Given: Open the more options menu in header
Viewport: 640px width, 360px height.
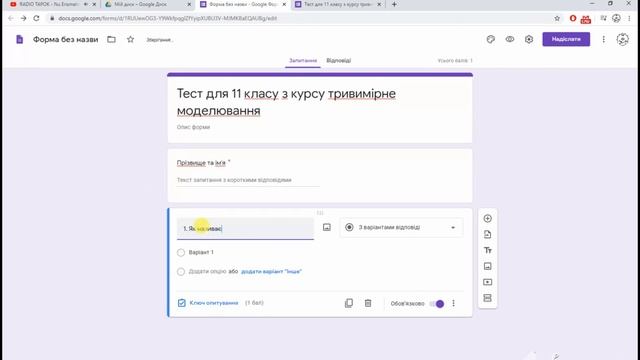Looking at the screenshot, I should pyautogui.click(x=603, y=39).
